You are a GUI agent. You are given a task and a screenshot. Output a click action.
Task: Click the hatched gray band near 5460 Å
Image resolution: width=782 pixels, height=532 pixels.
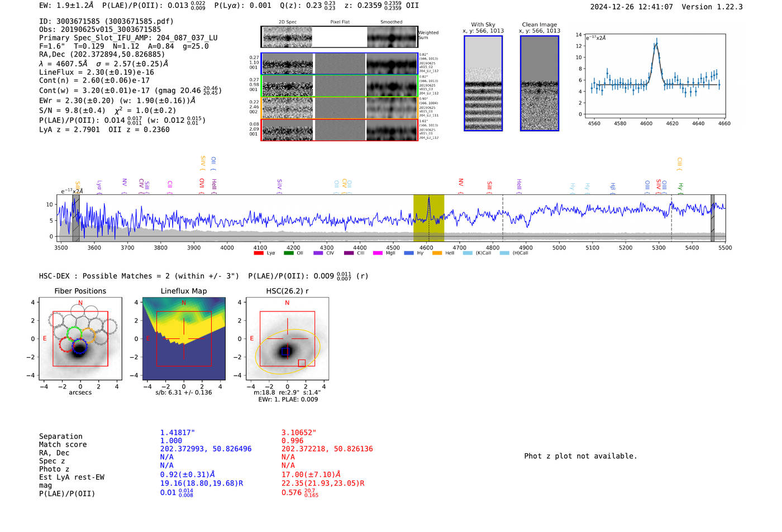click(712, 218)
